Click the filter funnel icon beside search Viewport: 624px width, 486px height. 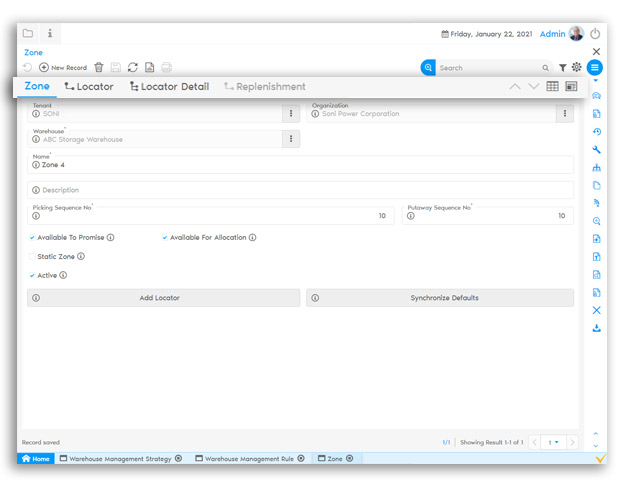pyautogui.click(x=562, y=68)
